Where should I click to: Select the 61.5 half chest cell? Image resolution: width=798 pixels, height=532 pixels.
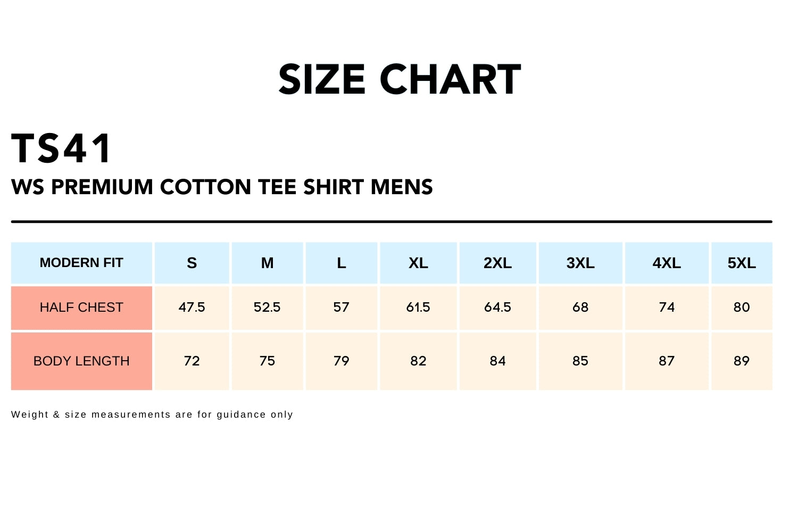(418, 307)
